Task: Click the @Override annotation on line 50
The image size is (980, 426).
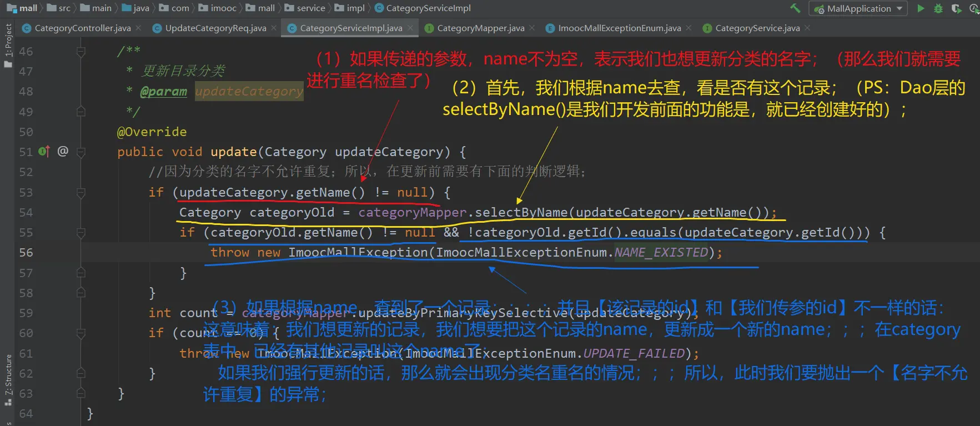Action: tap(152, 132)
